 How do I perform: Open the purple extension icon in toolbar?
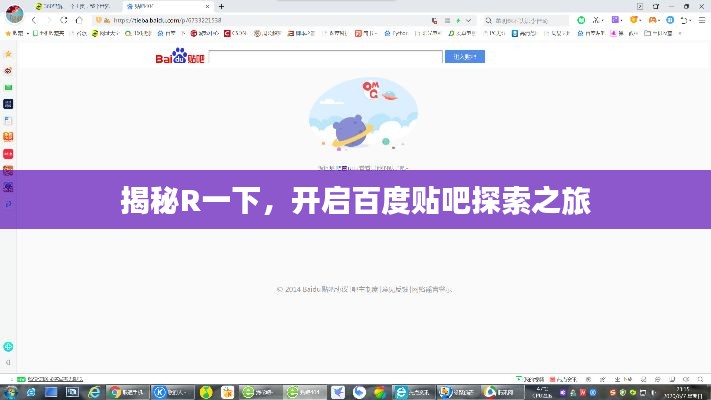(x=615, y=20)
